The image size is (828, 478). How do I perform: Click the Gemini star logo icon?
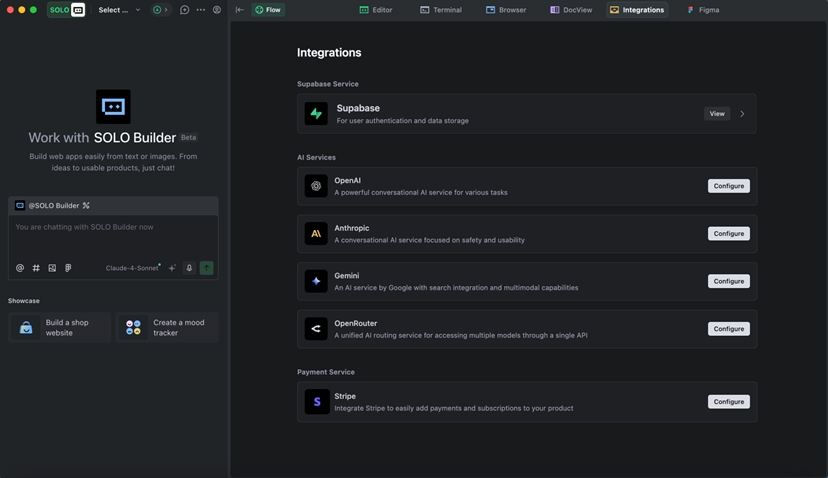click(316, 281)
